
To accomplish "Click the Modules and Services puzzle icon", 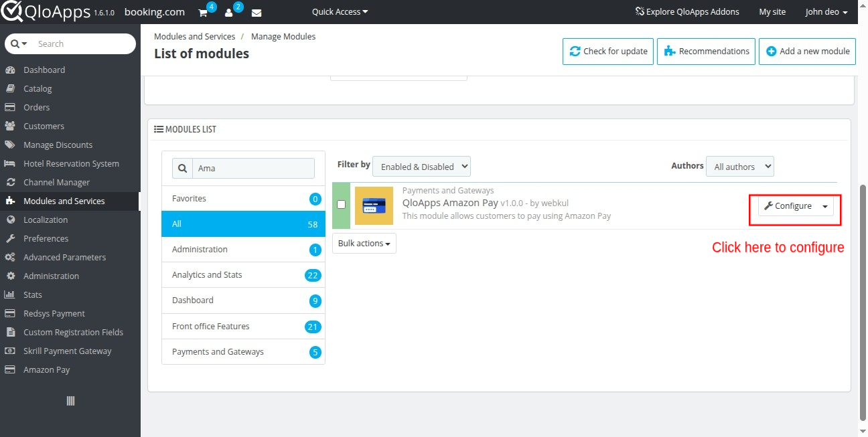I will tap(10, 201).
